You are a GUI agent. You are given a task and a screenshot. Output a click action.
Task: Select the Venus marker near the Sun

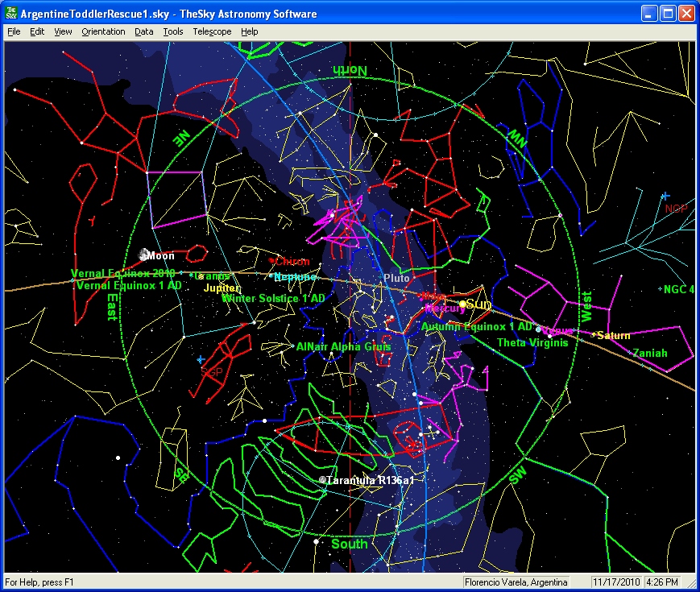click(x=538, y=330)
